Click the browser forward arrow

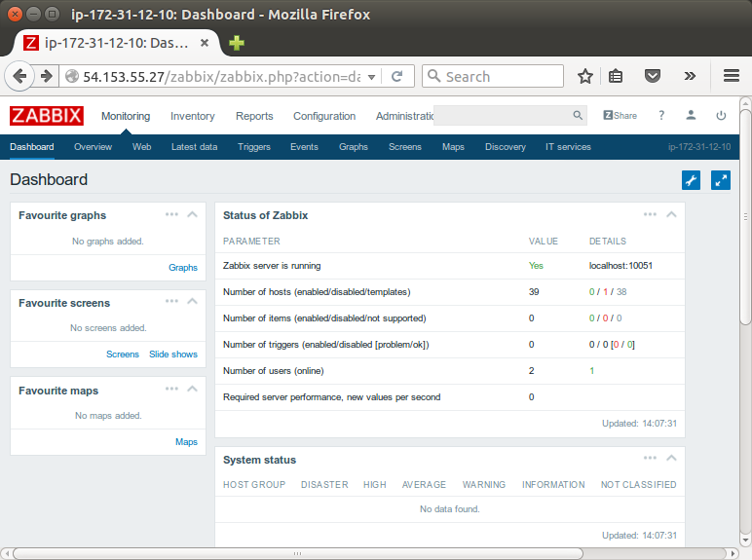click(x=47, y=76)
